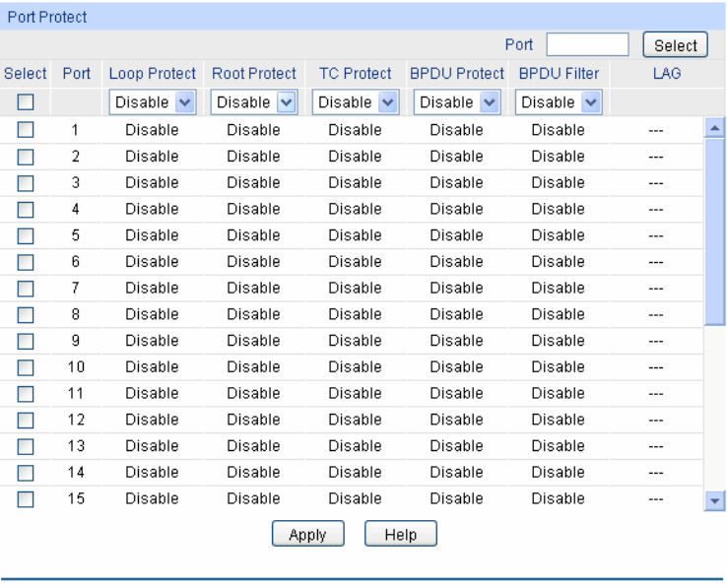Viewport: 727px width, 588px height.
Task: Click the Select button beside Port field
Action: [x=675, y=45]
